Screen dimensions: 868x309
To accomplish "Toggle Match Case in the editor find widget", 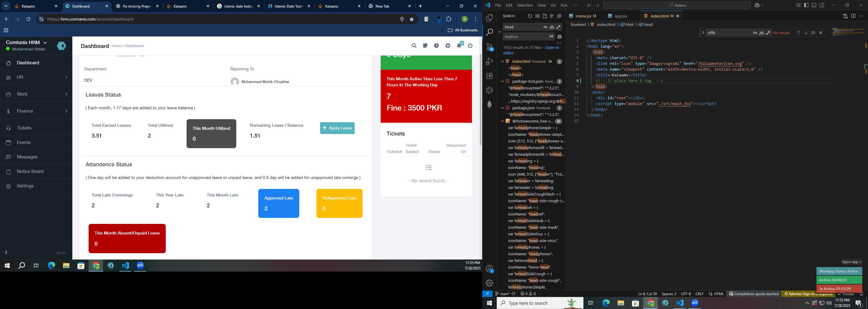I will tap(755, 33).
